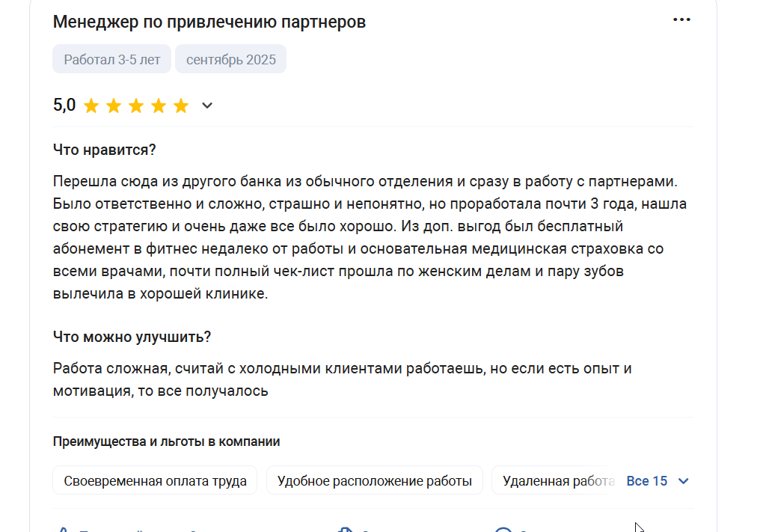Click the 5,0 rating score
766x532 pixels.
point(64,105)
